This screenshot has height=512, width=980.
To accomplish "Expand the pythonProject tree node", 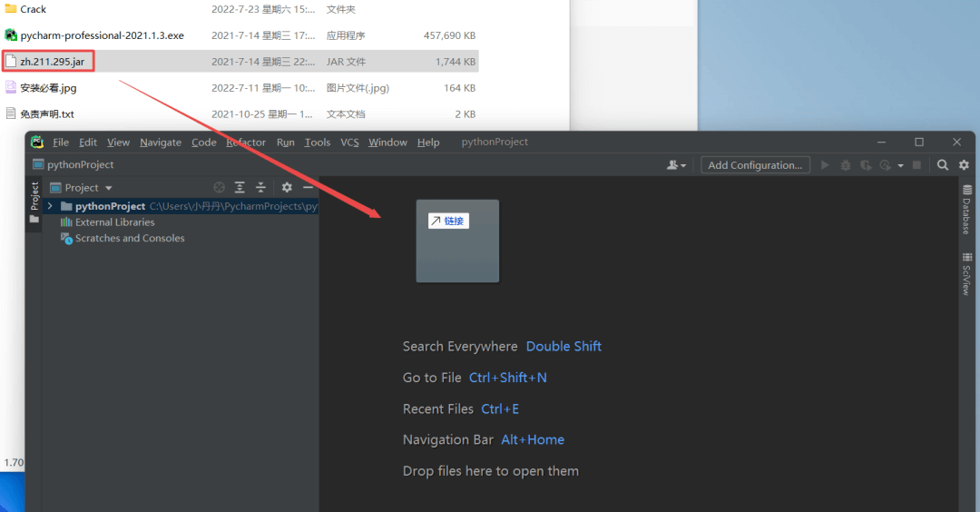I will tap(50, 207).
